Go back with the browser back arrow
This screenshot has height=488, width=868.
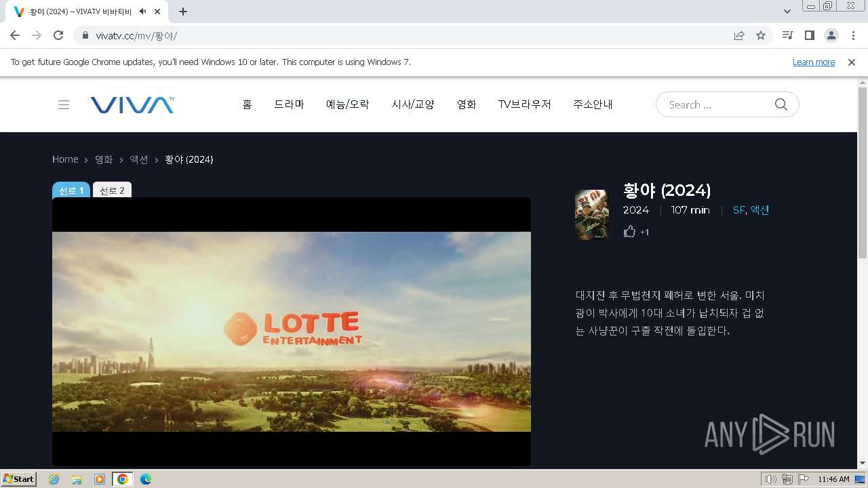[15, 35]
